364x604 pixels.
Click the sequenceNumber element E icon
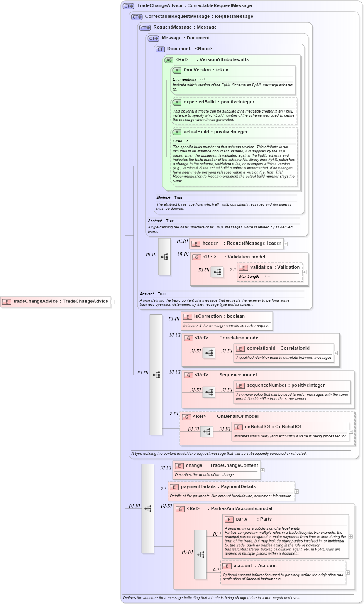click(240, 385)
